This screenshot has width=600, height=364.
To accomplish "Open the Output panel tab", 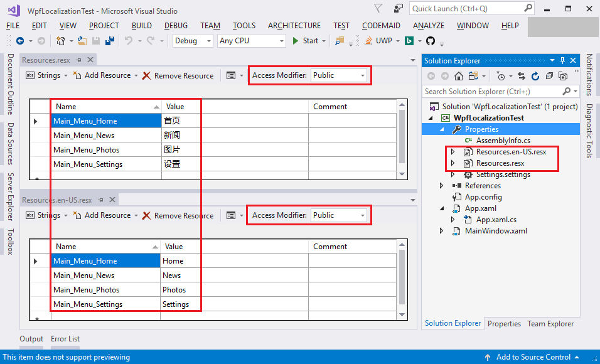I will point(31,339).
